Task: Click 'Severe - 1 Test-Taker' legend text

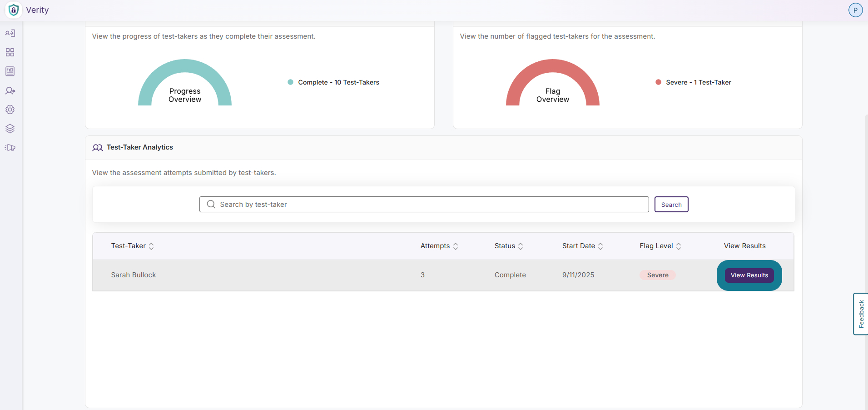Action: click(x=699, y=82)
